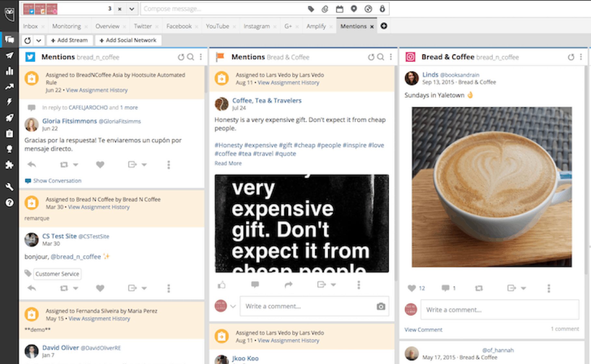
Task: Expand retweet options on Gloria Fitsimmons tweet
Action: tap(75, 165)
